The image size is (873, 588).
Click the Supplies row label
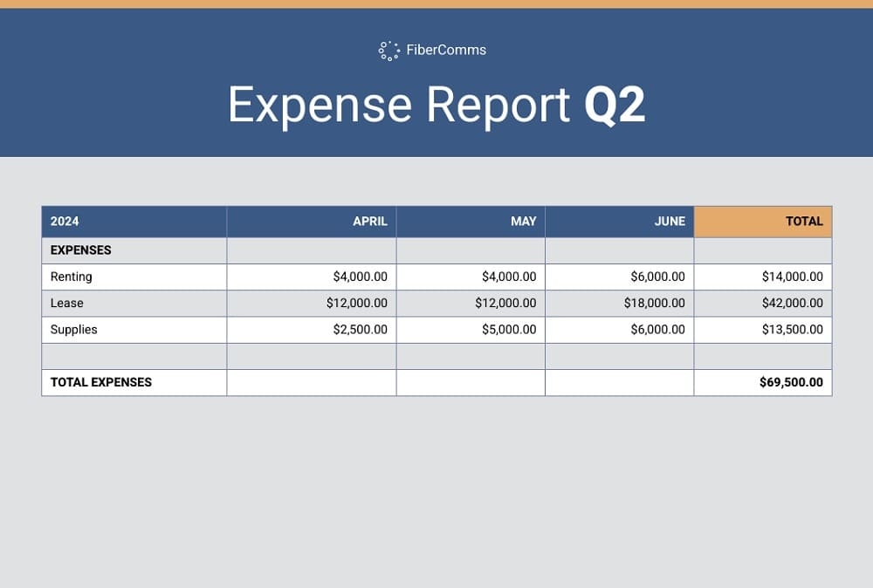pyautogui.click(x=74, y=330)
